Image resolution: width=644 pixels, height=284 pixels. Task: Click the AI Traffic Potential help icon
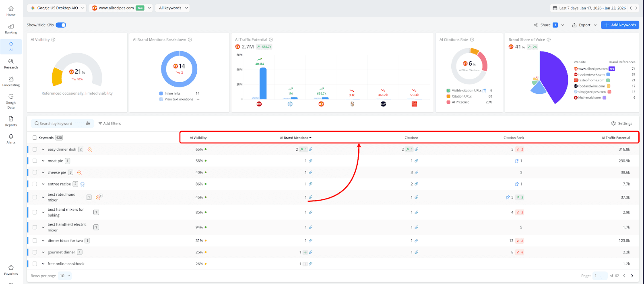271,39
